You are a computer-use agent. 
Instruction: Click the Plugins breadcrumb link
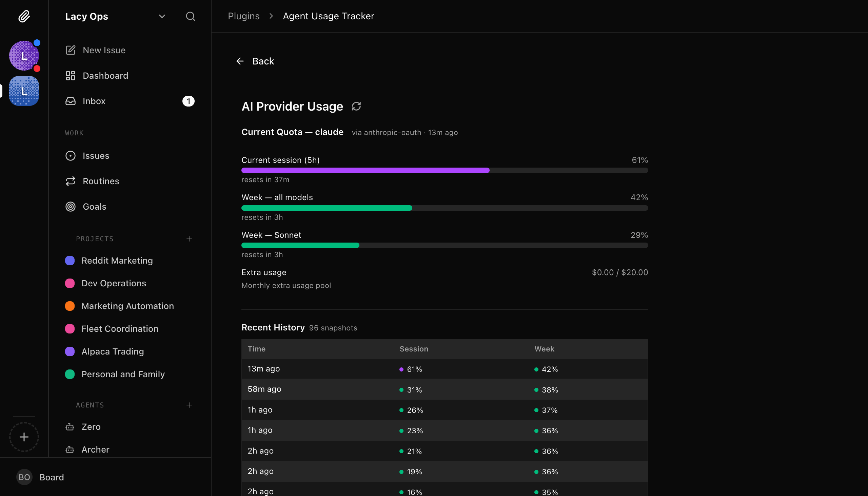[x=244, y=16]
